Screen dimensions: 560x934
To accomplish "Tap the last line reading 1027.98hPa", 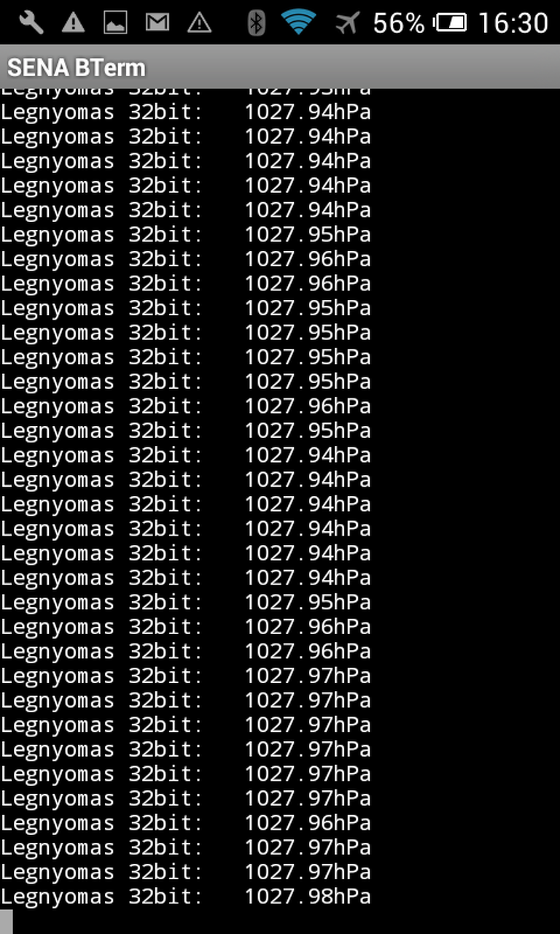I will coord(186,896).
